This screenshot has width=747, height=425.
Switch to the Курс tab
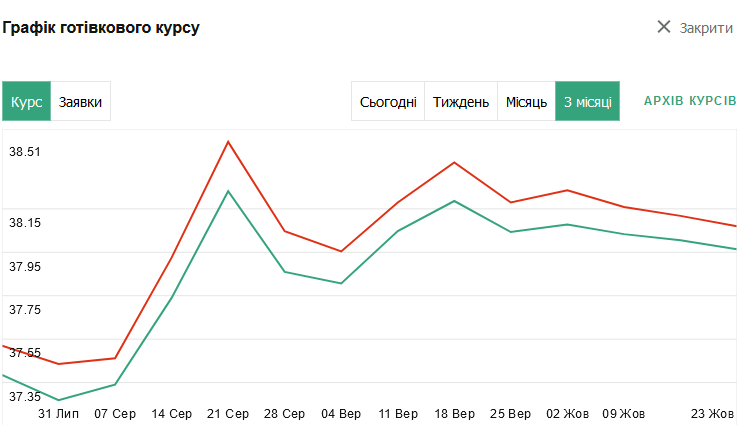(x=27, y=102)
